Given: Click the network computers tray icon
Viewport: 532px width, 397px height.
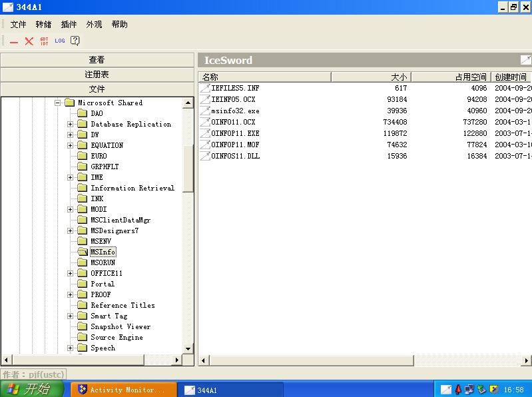Looking at the screenshot, I should point(469,390).
